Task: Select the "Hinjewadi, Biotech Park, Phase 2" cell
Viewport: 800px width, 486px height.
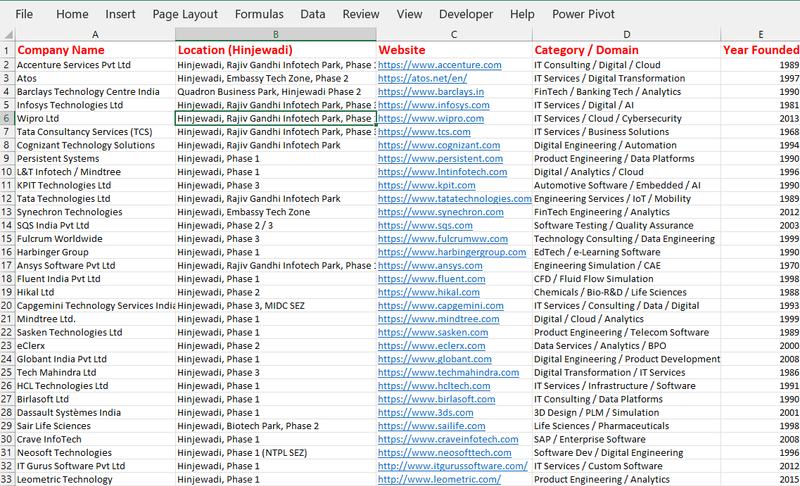Action: (x=276, y=426)
